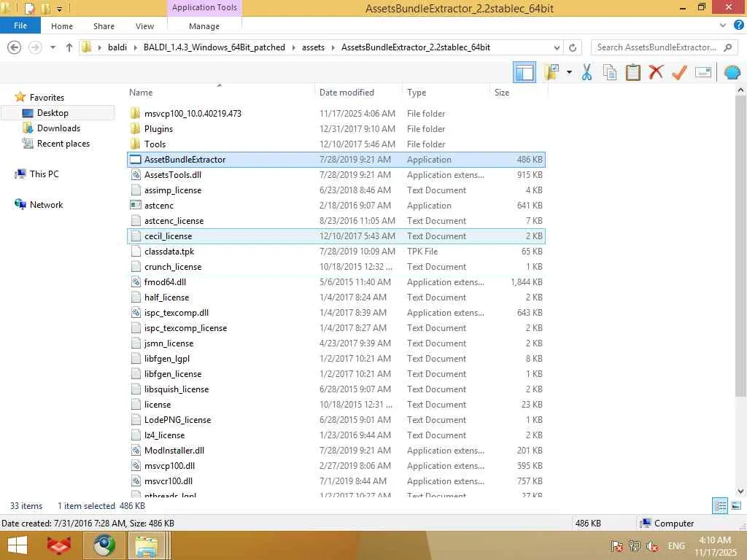Select This PC in the navigation pane
Image resolution: width=747 pixels, height=560 pixels.
tap(44, 174)
